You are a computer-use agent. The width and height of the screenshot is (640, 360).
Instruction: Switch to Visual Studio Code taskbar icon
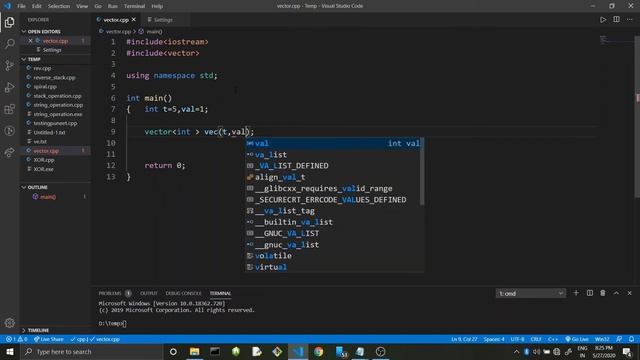coord(298,351)
